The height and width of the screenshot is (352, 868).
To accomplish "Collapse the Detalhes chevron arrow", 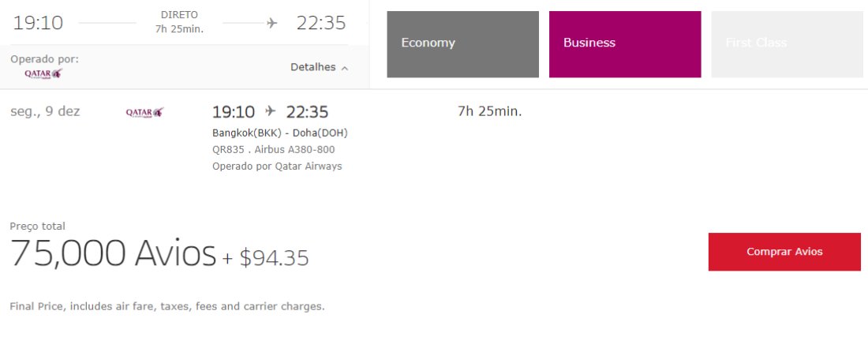I will [345, 68].
